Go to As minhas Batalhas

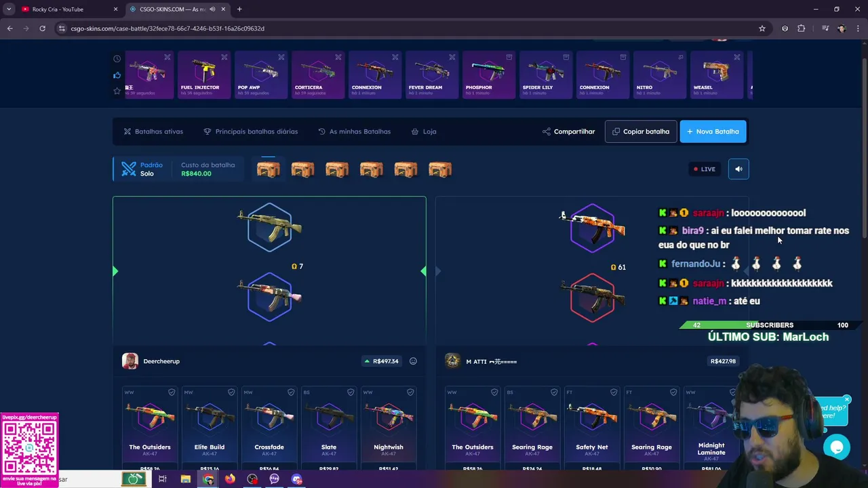click(x=354, y=131)
